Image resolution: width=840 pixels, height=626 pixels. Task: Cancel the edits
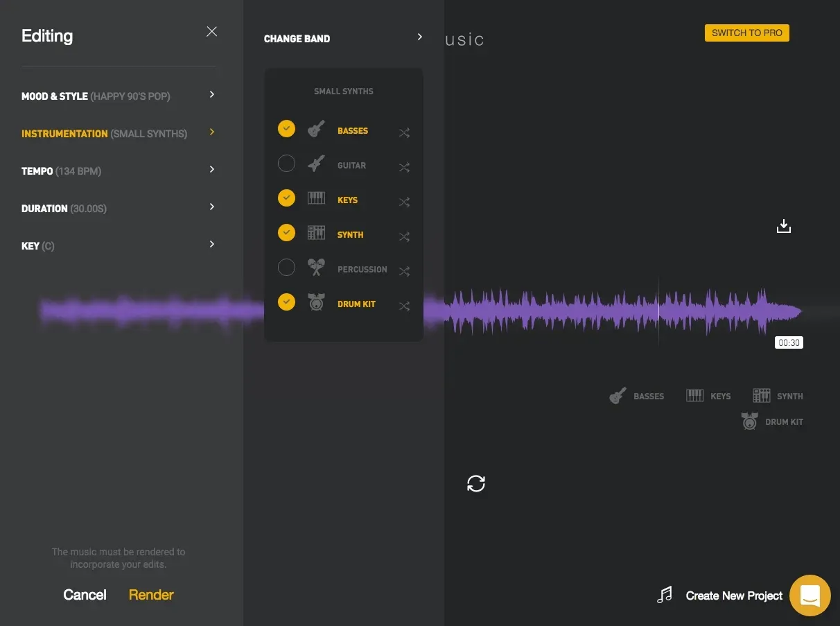tap(85, 595)
